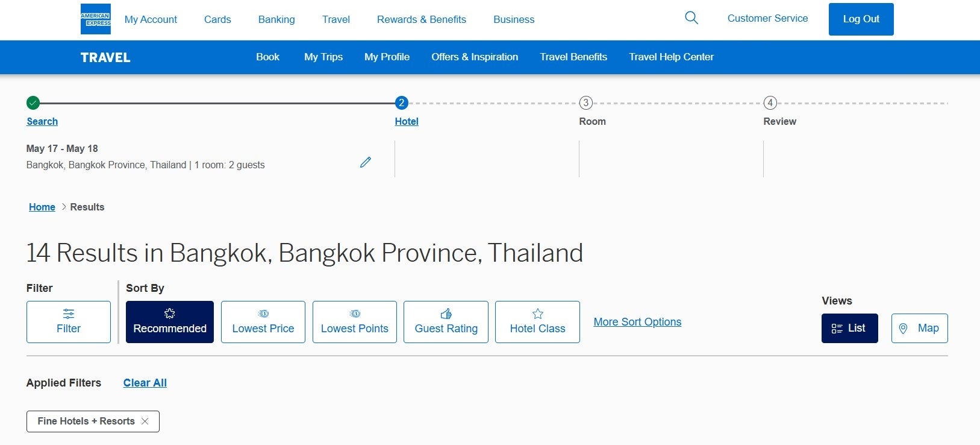980x445 pixels.
Task: Open the Banking menu
Action: click(276, 19)
